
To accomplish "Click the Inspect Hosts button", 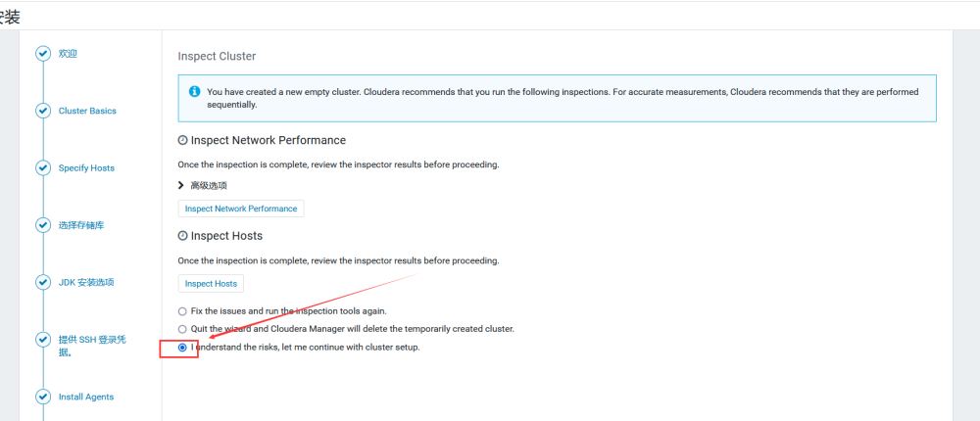I will 211,284.
